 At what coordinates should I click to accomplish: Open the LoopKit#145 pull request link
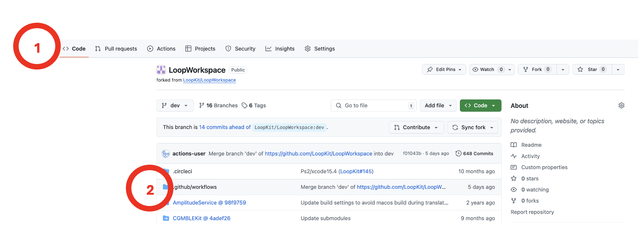tap(356, 171)
